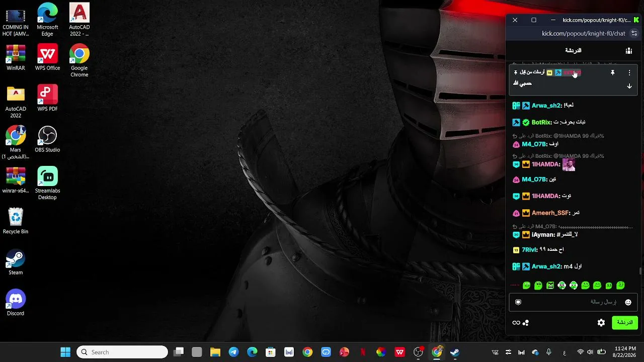Open Steam desktop shortcut
The width and height of the screenshot is (644, 362).
point(16,262)
